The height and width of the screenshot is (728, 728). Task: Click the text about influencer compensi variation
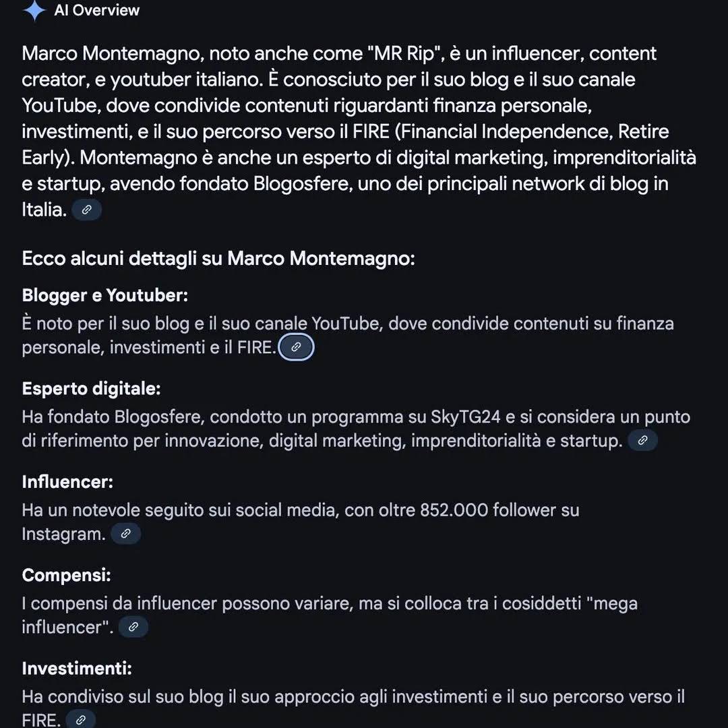[330, 615]
